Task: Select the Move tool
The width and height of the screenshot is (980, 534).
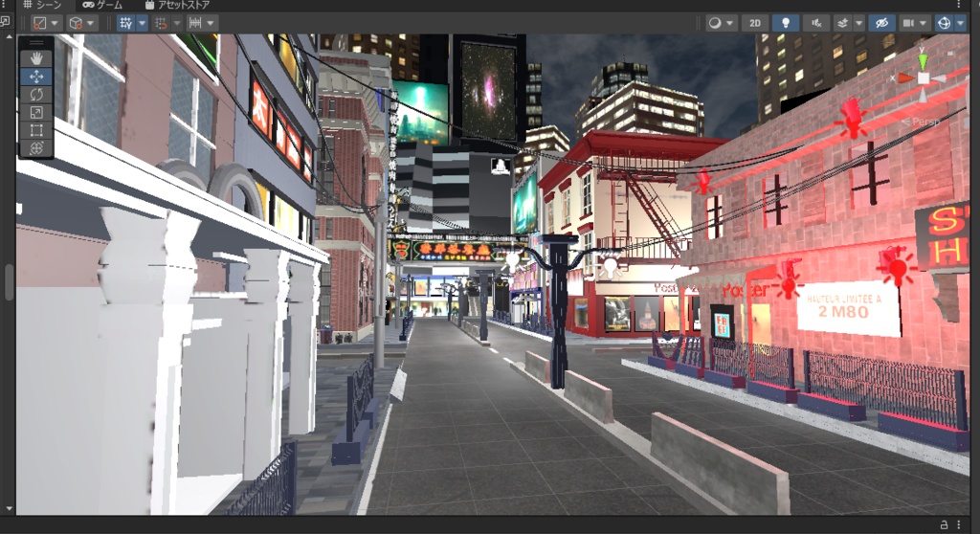Action: pos(36,77)
